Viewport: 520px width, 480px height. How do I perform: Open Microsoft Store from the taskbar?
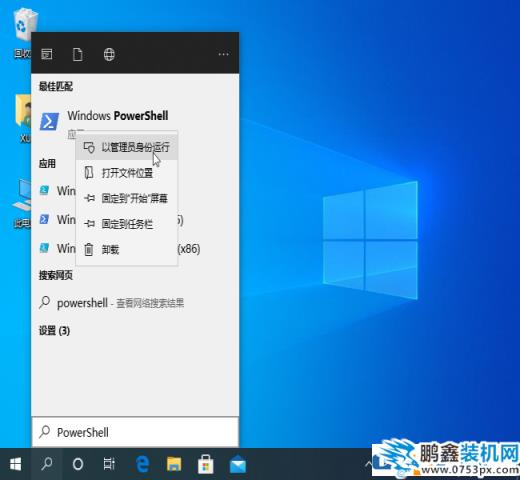coord(205,464)
